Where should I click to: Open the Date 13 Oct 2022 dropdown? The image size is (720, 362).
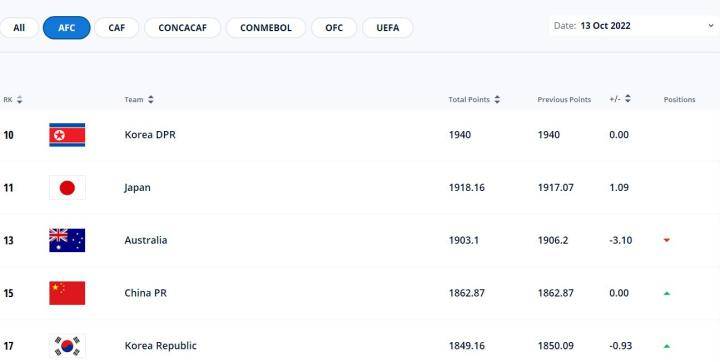(634, 26)
